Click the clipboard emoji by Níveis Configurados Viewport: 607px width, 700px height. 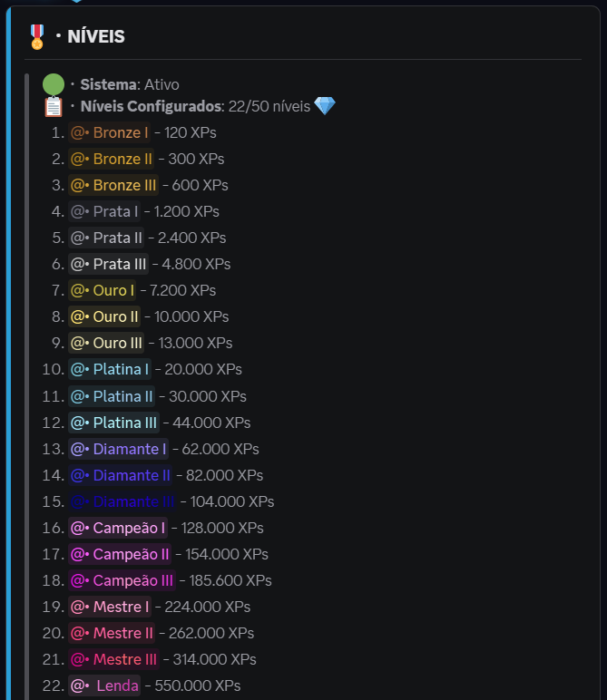pos(54,107)
